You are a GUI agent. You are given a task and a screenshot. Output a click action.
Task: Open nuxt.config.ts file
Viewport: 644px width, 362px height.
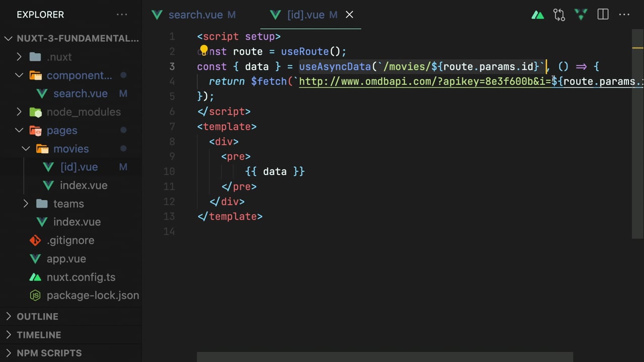[81, 277]
